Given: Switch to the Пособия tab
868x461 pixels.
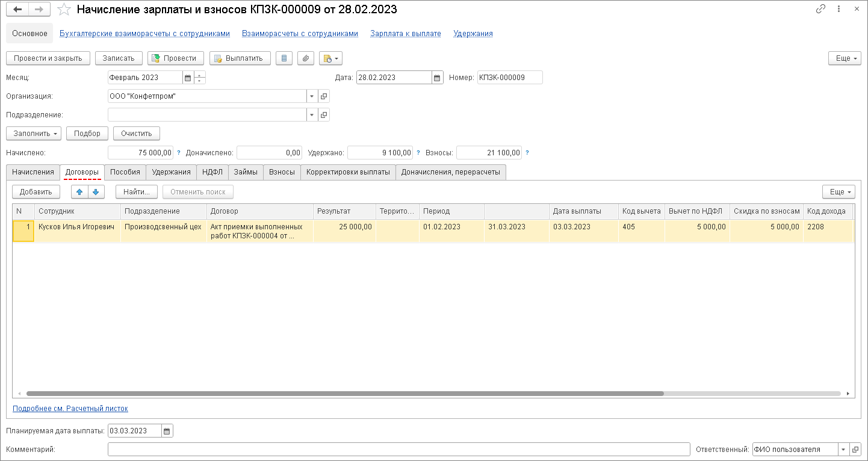Looking at the screenshot, I should [x=125, y=172].
